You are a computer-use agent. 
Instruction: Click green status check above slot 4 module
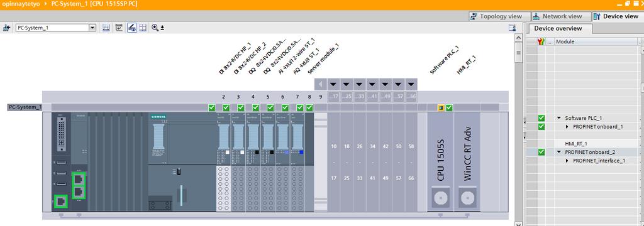[x=255, y=107]
